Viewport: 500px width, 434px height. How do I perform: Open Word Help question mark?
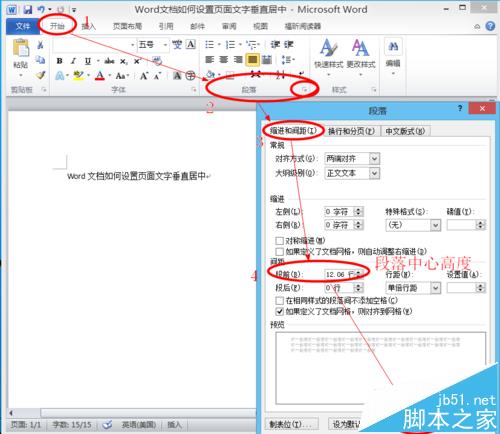point(490,26)
